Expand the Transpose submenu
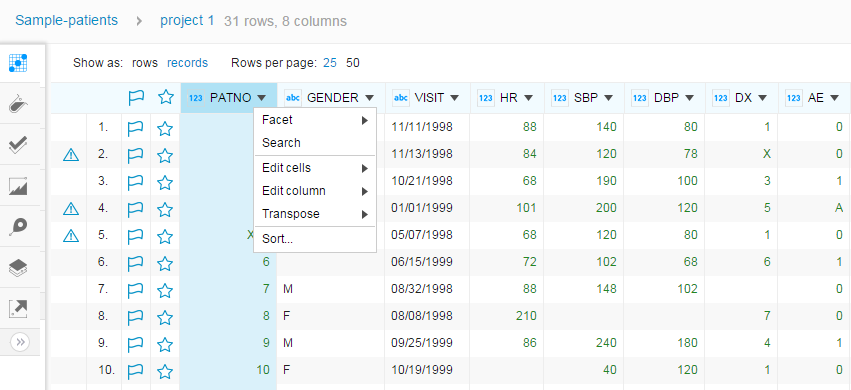The height and width of the screenshot is (390, 851). [x=315, y=214]
